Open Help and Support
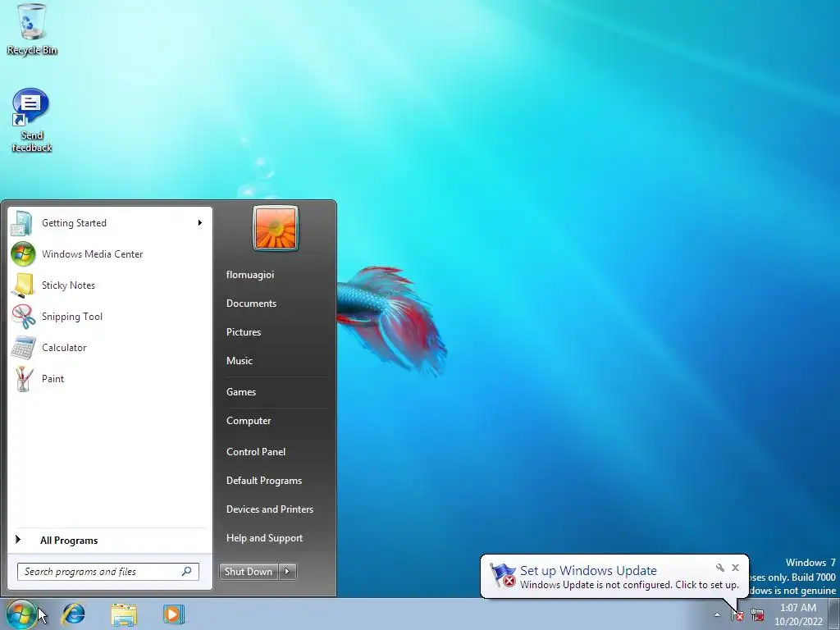840x630 pixels. (265, 538)
